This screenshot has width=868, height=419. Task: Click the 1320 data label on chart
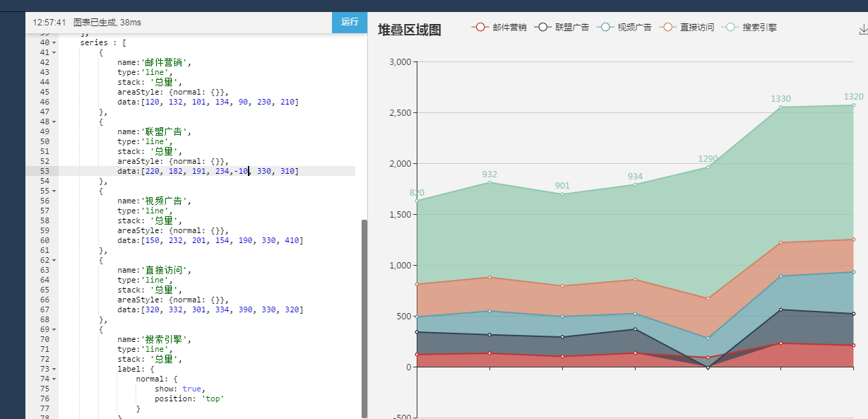(x=853, y=97)
